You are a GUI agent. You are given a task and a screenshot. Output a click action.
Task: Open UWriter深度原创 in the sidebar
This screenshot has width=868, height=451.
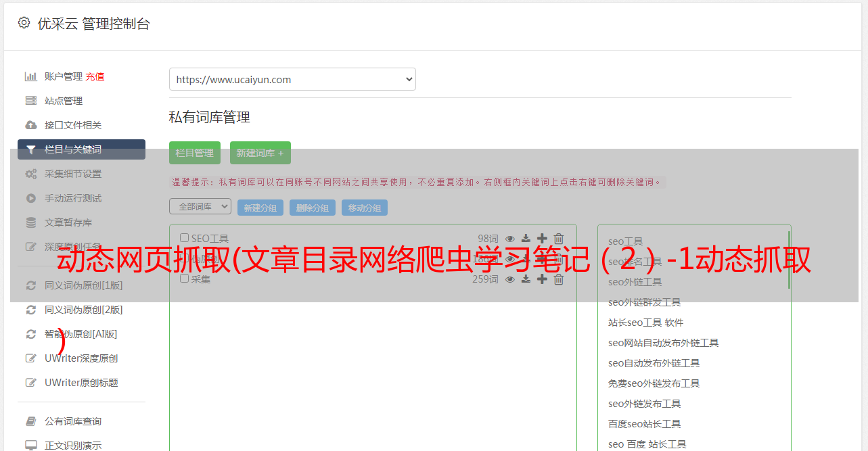click(x=81, y=358)
